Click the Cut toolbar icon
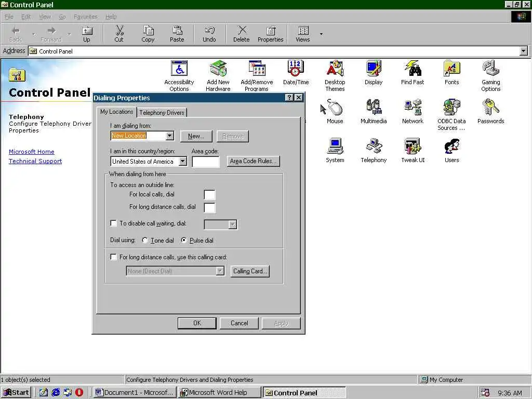Image resolution: width=532 pixels, height=399 pixels. click(x=119, y=34)
